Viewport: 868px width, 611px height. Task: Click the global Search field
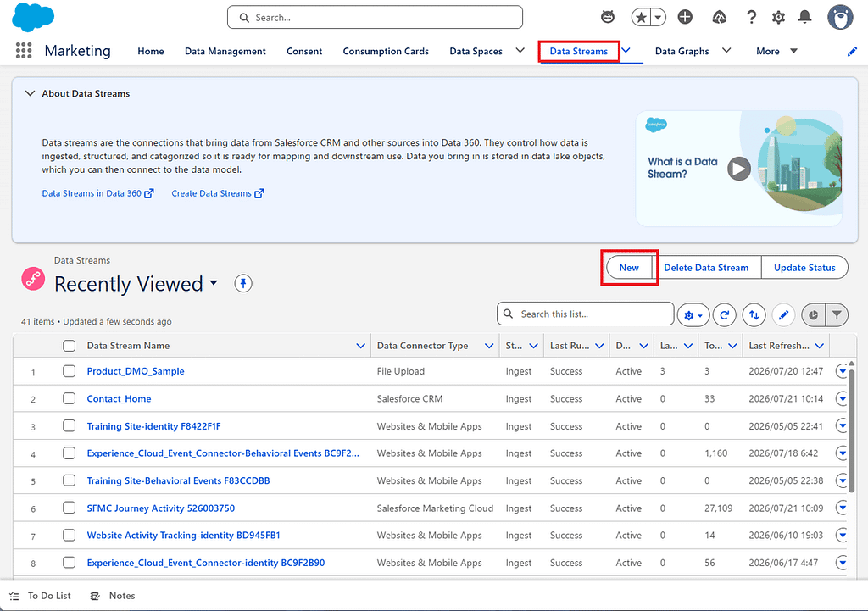pyautogui.click(x=375, y=17)
